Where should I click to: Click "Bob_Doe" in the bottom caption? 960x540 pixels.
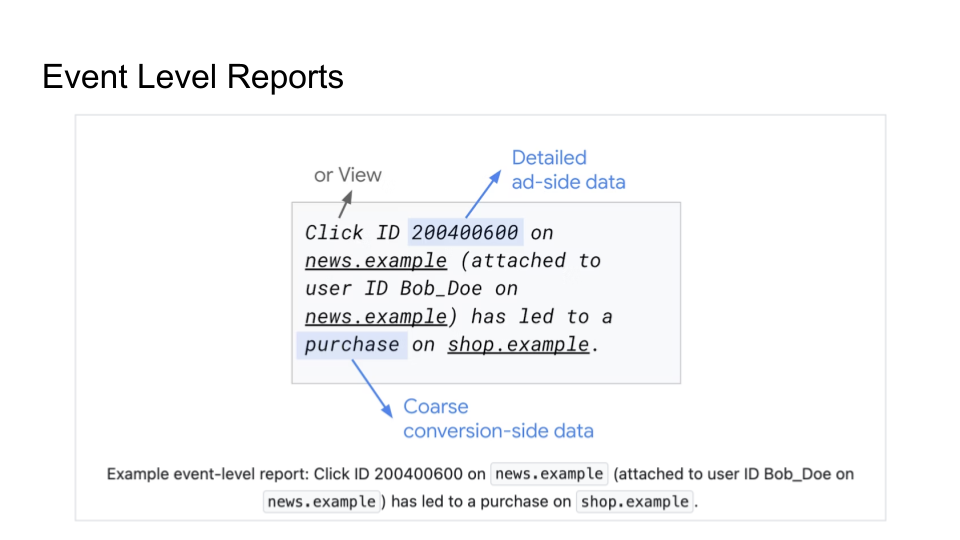point(795,474)
